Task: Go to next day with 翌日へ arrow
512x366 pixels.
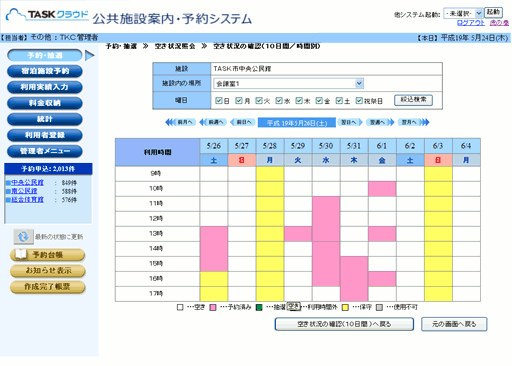Action: (350, 122)
